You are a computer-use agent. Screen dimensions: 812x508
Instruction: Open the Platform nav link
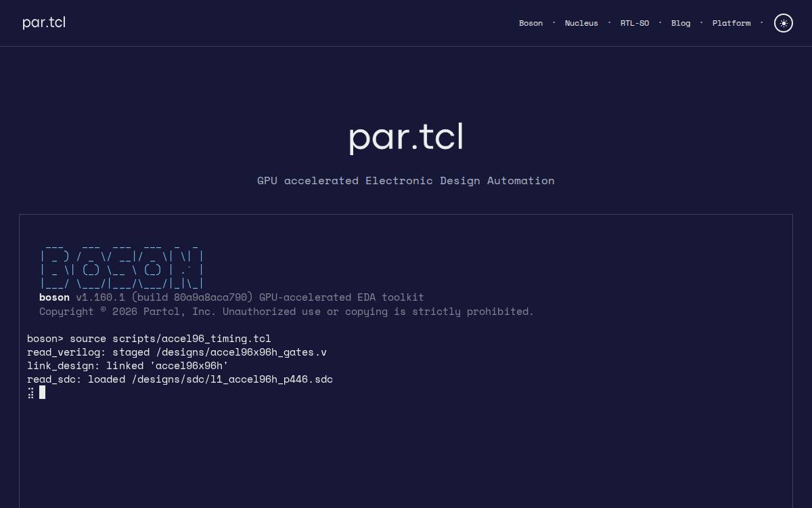[731, 23]
